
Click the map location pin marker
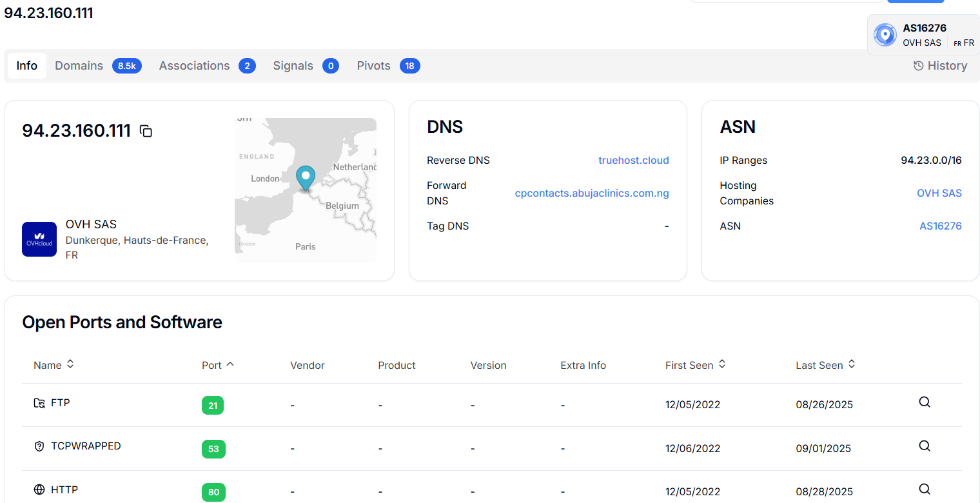(x=306, y=178)
